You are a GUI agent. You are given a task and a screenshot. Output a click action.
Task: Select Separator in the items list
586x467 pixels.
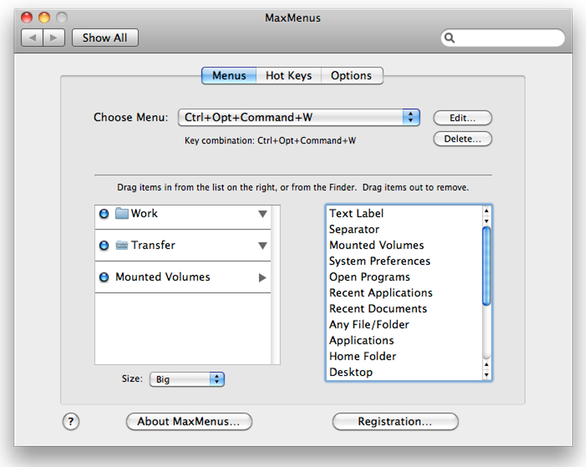tap(354, 229)
